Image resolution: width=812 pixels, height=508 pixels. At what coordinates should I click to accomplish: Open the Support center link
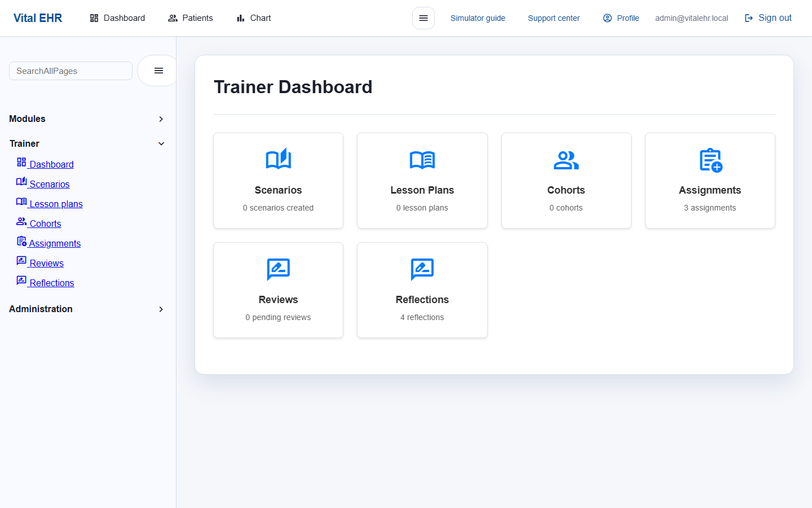[554, 18]
